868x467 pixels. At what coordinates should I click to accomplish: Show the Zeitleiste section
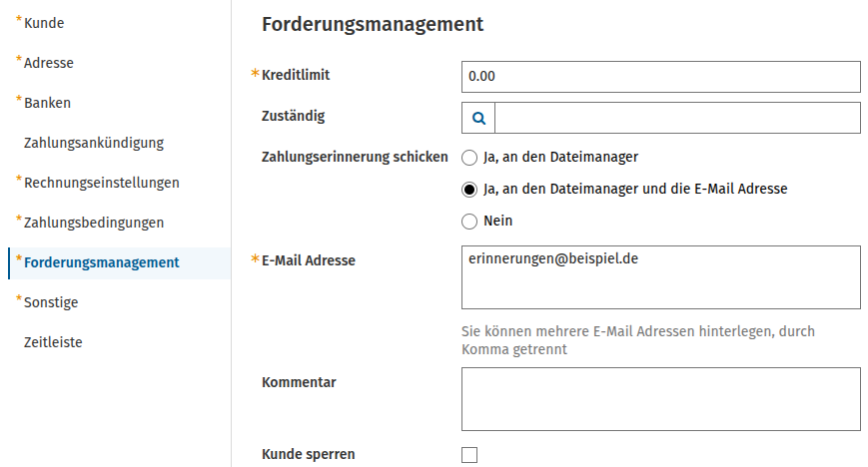(53, 342)
